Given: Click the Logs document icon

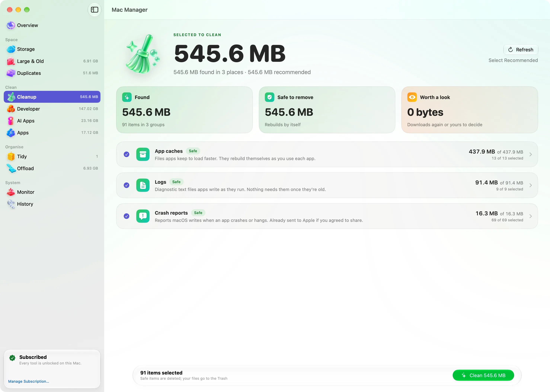Looking at the screenshot, I should (143, 185).
